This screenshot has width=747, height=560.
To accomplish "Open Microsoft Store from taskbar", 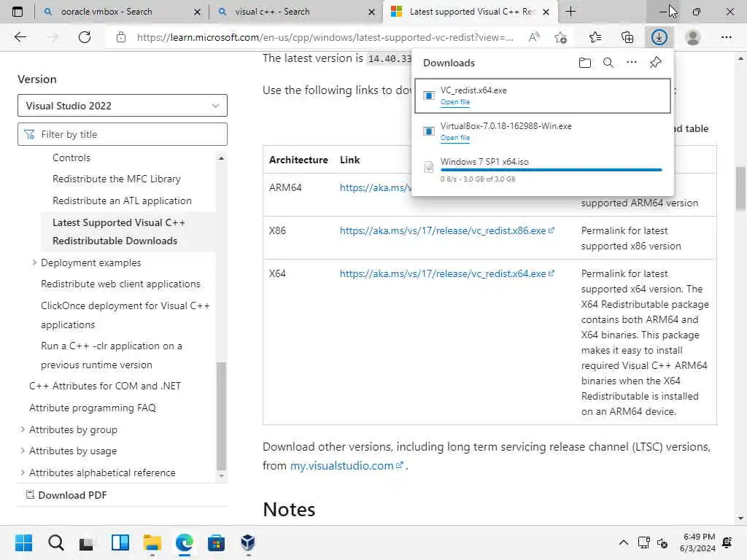I will tap(216, 542).
